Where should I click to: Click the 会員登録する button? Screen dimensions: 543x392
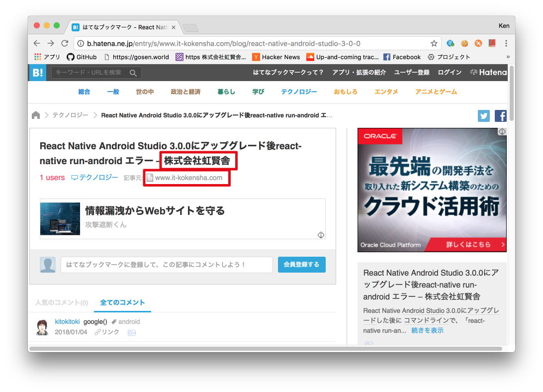tap(302, 265)
